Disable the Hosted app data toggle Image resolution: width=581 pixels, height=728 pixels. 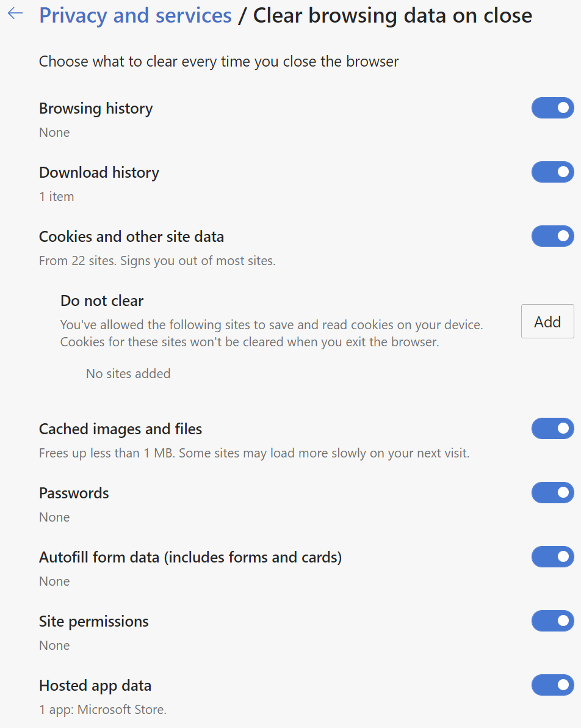[552, 685]
